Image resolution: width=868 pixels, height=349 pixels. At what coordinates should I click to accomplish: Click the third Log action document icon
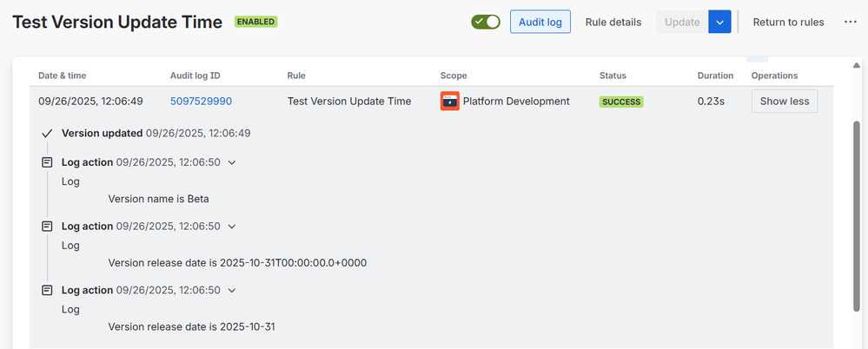pos(47,291)
